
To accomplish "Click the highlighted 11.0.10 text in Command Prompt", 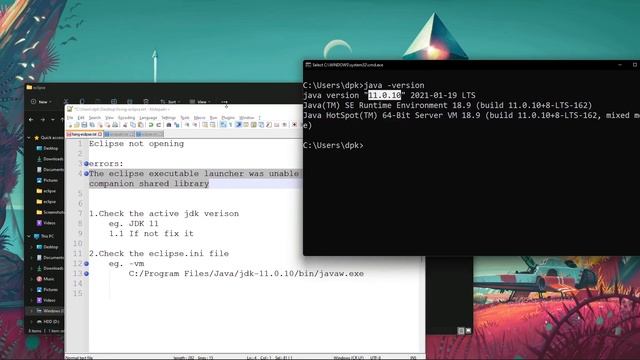I will [x=384, y=96].
